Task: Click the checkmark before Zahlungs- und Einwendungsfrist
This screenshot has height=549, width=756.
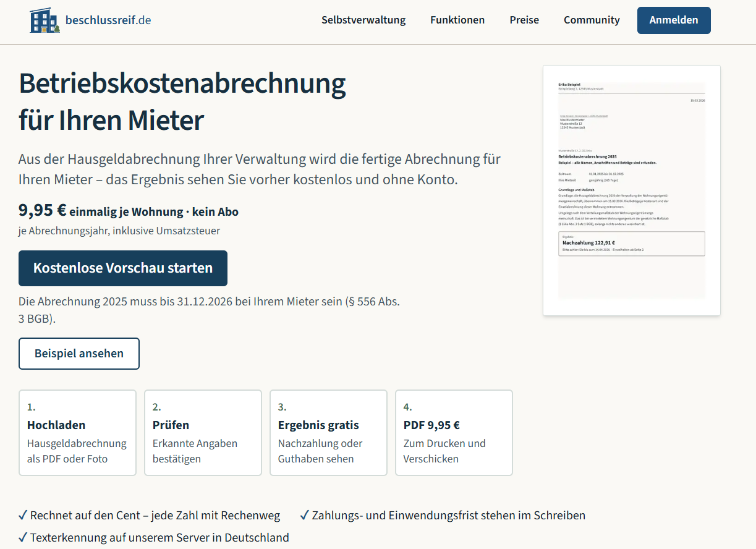Action: [305, 515]
